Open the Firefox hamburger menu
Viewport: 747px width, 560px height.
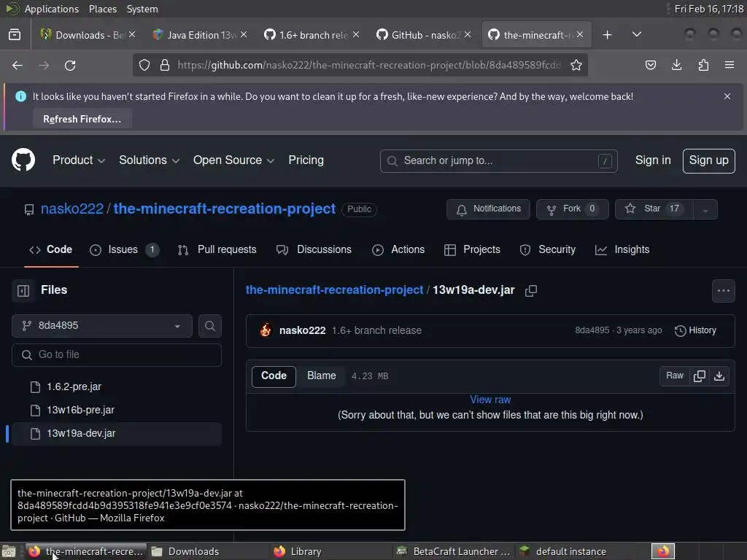point(729,65)
